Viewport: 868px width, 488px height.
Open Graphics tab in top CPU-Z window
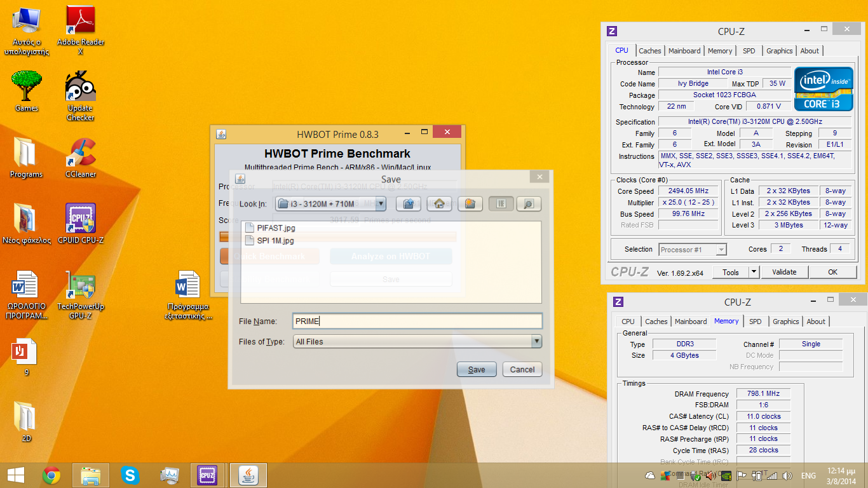pyautogui.click(x=779, y=51)
